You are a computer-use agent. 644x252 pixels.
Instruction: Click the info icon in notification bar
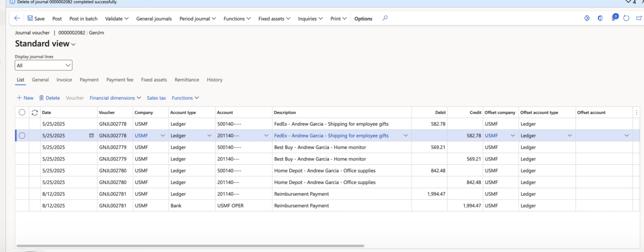12,2
